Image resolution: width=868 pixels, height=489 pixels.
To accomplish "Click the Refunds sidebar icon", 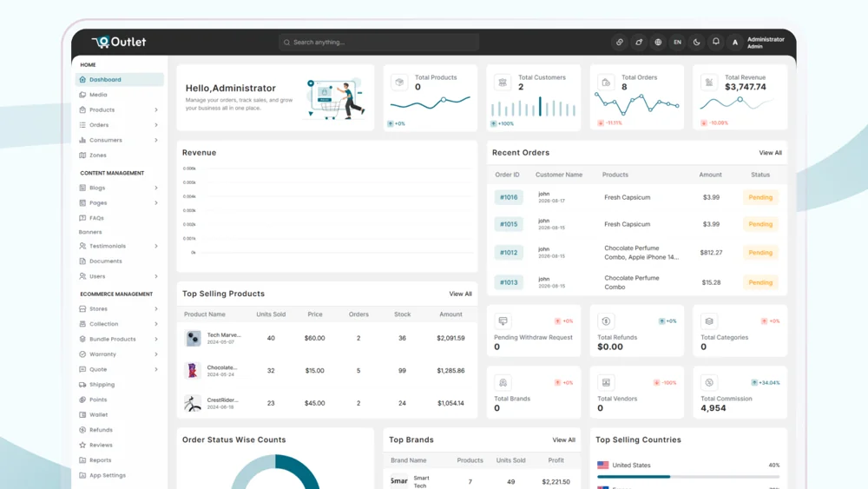I will [82, 430].
